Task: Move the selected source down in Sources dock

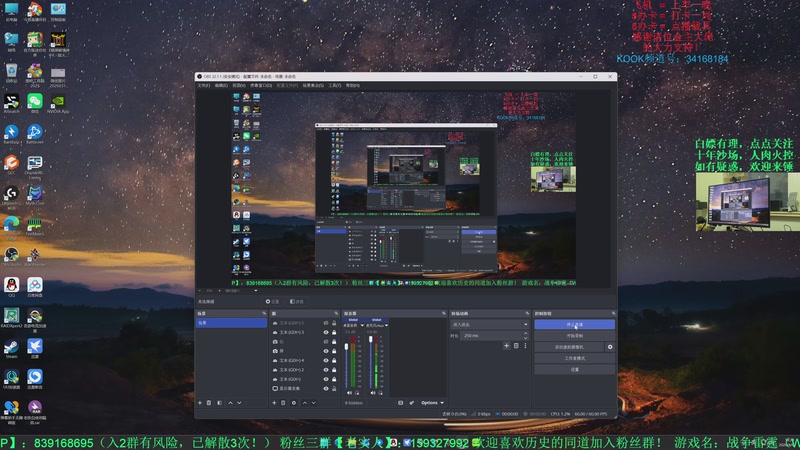Action: coord(314,403)
